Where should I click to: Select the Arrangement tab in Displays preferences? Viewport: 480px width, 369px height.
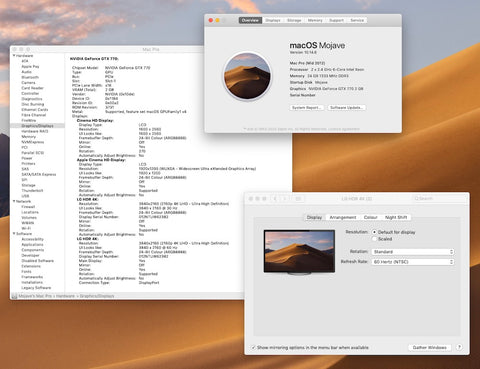(343, 217)
